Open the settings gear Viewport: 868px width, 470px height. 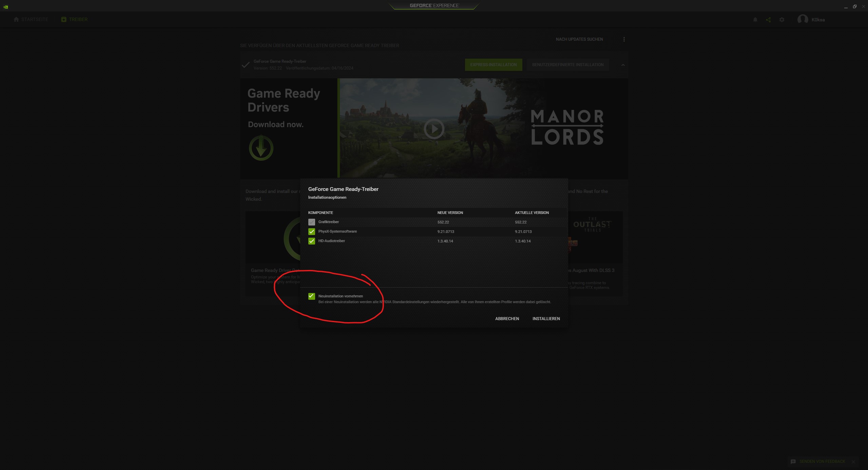pyautogui.click(x=782, y=20)
